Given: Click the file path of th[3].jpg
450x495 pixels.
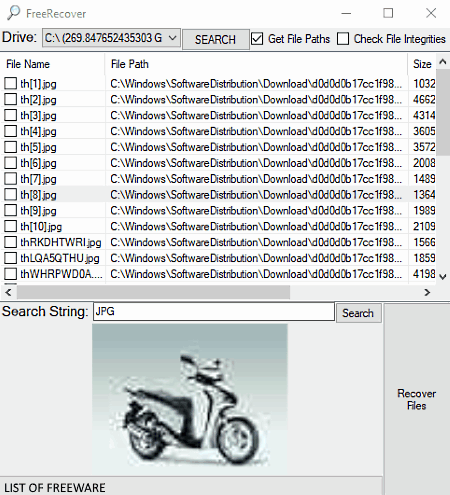Looking at the screenshot, I should coord(256,115).
